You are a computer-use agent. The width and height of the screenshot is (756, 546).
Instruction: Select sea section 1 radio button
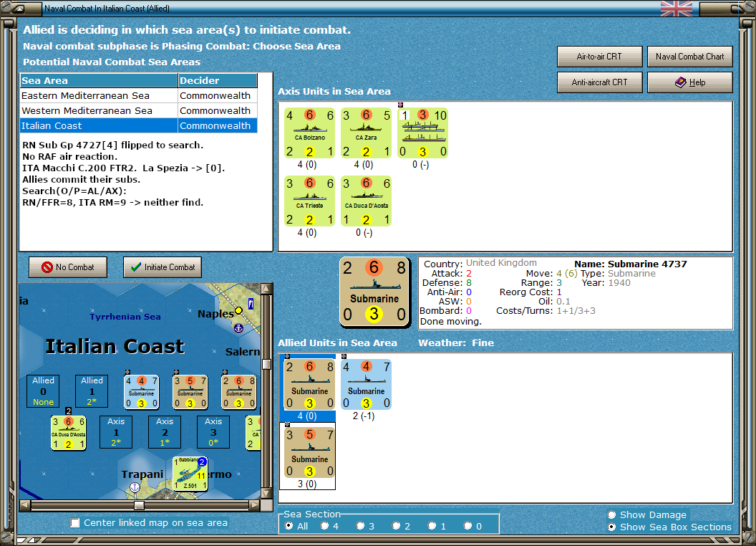(x=432, y=526)
